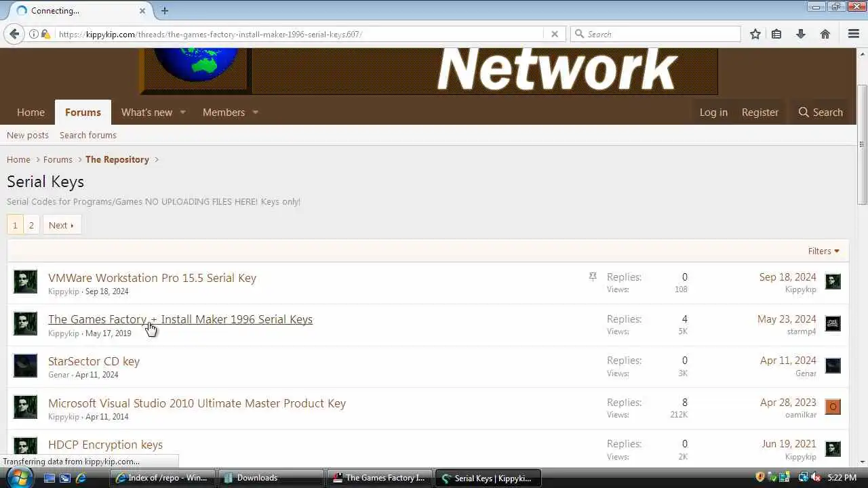Open Sep 18, 2024 last post date
868x488 pixels.
[787, 277]
